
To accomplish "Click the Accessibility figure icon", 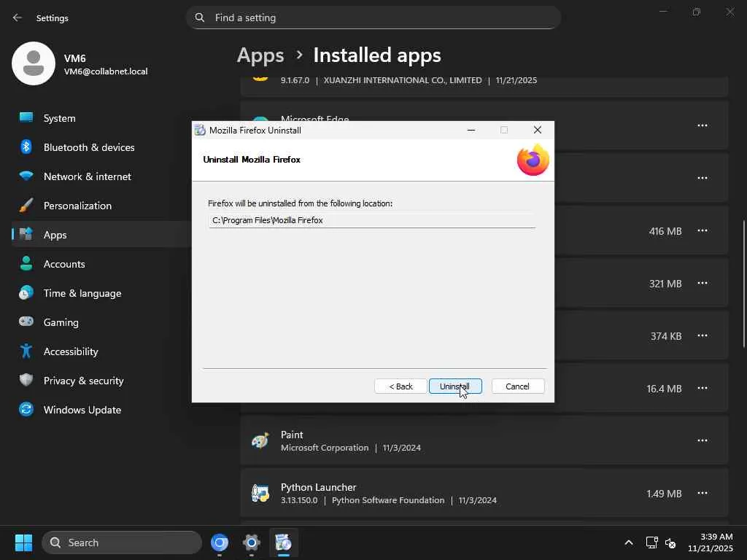I will point(26,351).
